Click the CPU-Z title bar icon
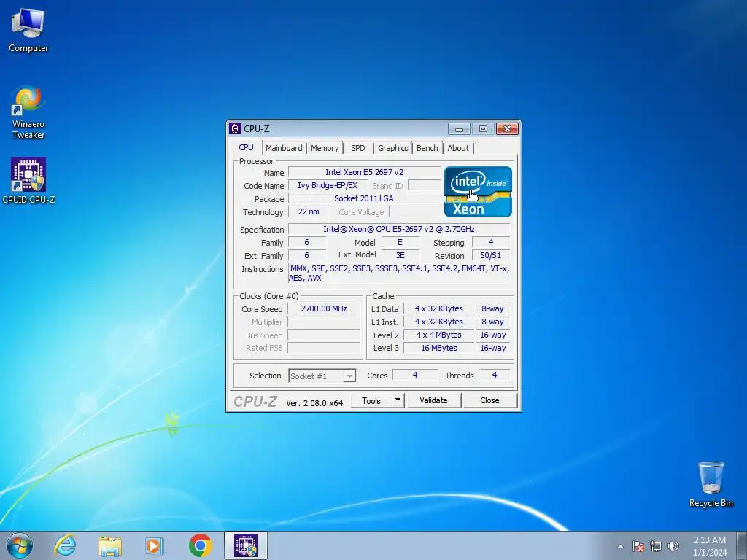Viewport: 747px width, 560px height. click(x=235, y=128)
